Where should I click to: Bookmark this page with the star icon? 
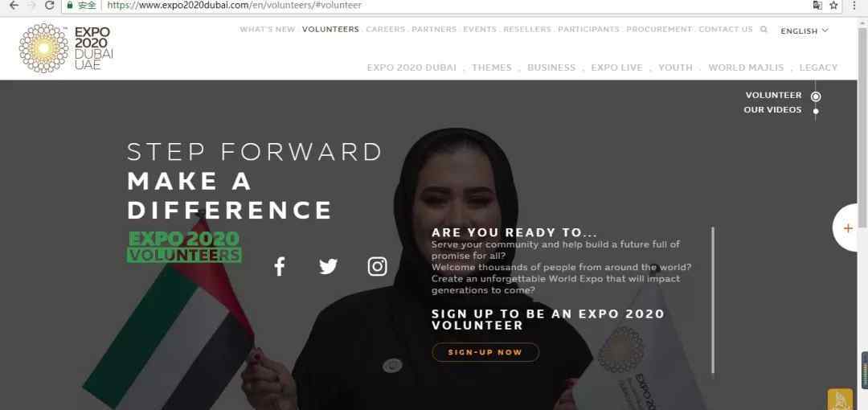coord(833,6)
